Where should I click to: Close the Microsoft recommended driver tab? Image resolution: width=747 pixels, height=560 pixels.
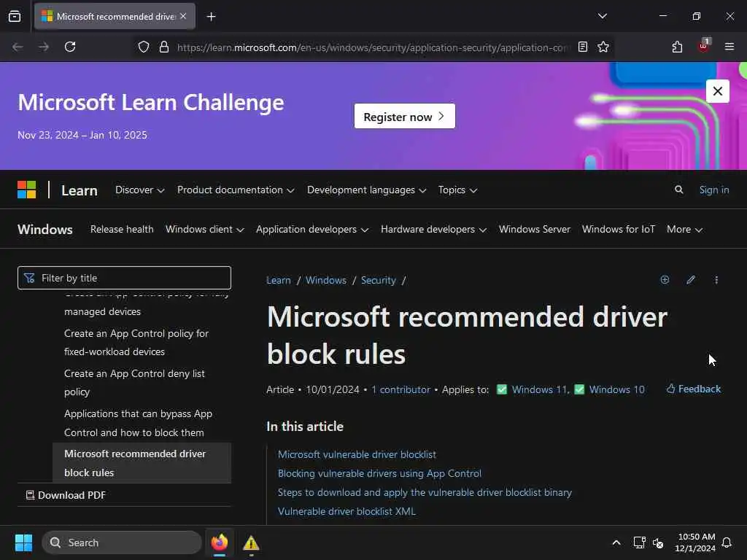coord(183,16)
